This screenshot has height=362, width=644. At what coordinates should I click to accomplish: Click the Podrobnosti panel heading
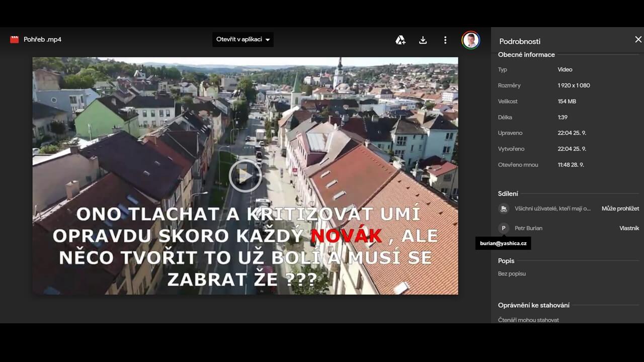[x=520, y=42]
